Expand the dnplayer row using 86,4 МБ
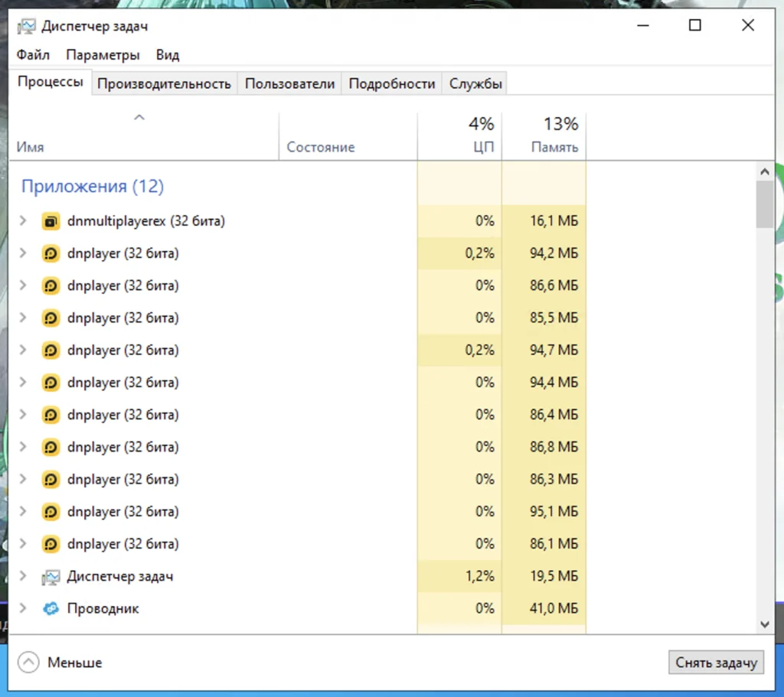Viewport: 784px width, 697px height. coord(22,414)
